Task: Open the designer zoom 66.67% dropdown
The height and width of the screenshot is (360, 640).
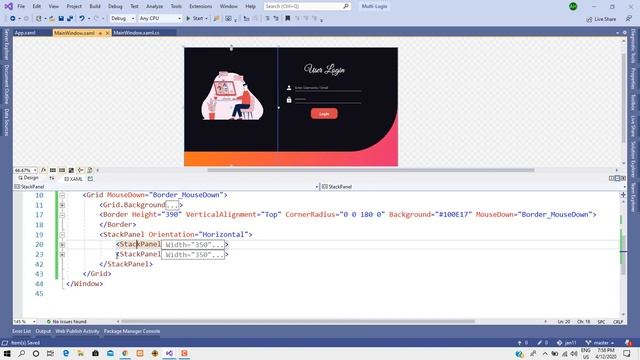Action: pyautogui.click(x=25, y=170)
